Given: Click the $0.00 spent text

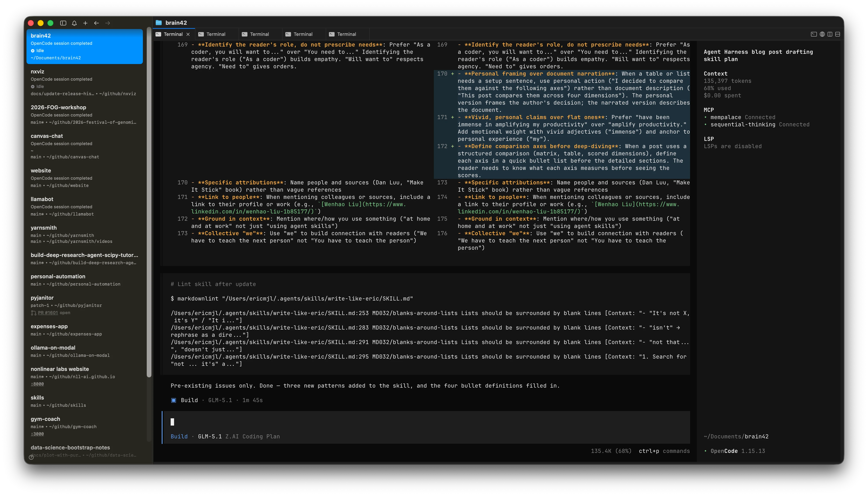Looking at the screenshot, I should tap(722, 96).
